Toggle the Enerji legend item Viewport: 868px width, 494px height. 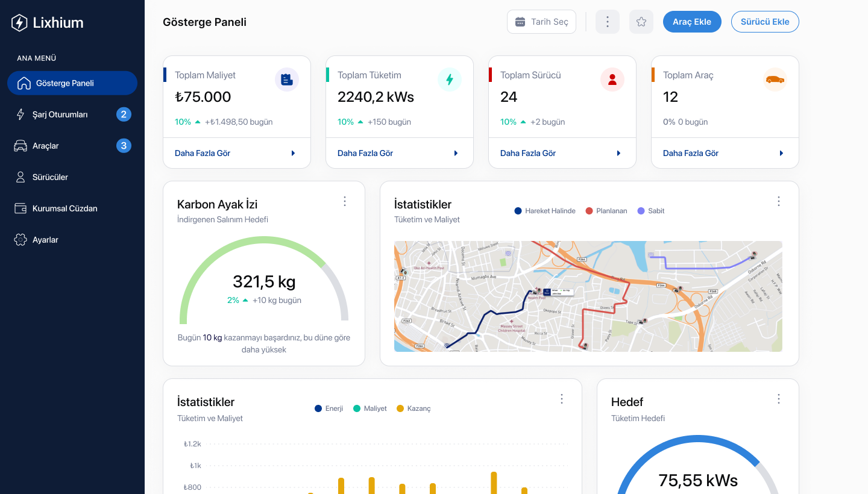tap(329, 408)
